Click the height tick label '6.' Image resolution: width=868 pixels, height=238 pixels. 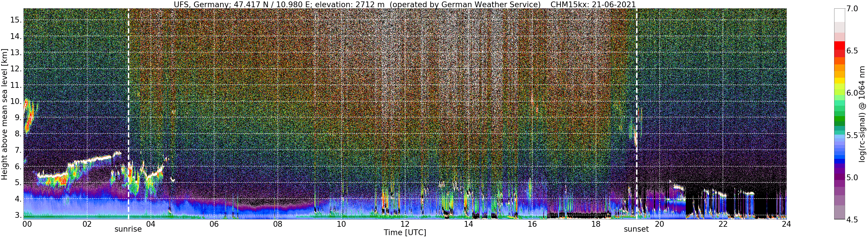pos(18,166)
